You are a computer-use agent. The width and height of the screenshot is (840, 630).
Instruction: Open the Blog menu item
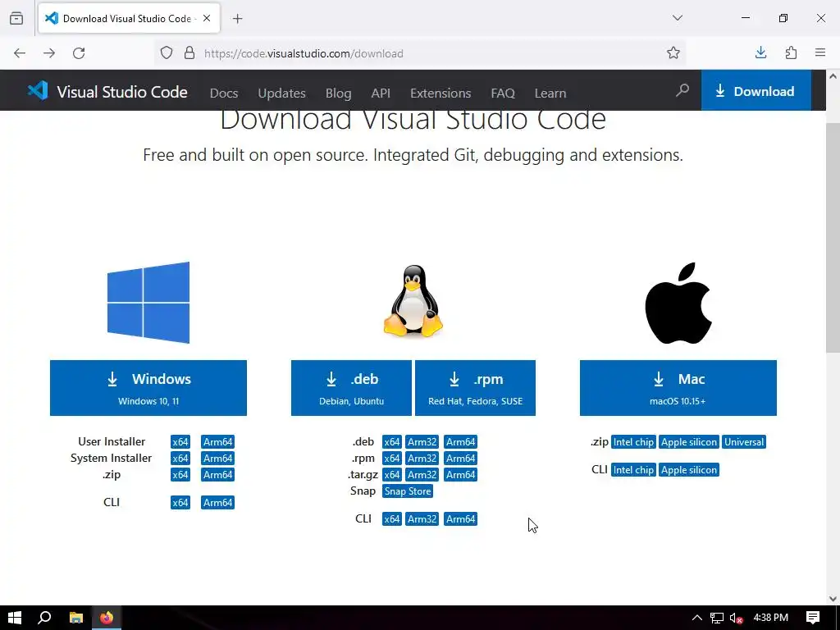coord(339,94)
